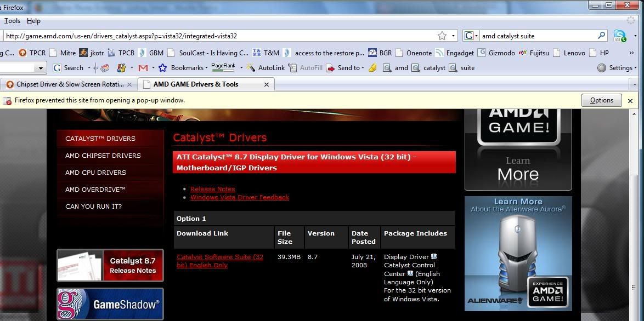Find the word 'catalyst' on the page
Image resolution: width=644 pixels, height=321 pixels.
428,68
